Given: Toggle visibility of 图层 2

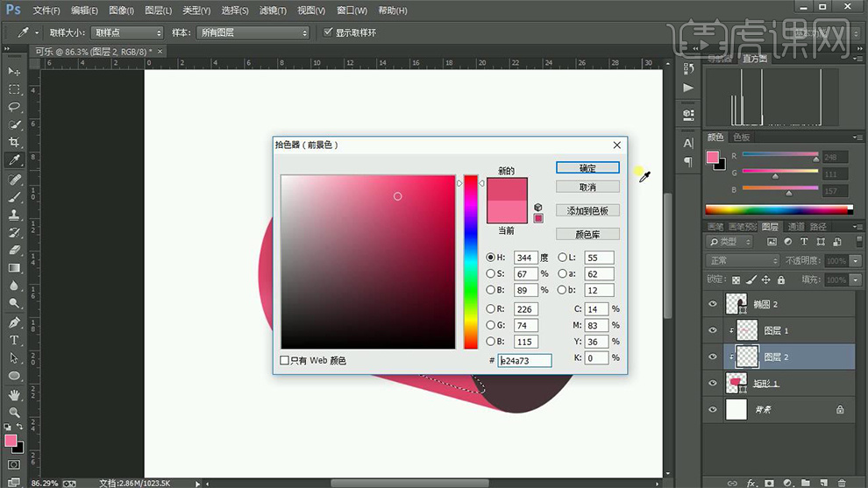Looking at the screenshot, I should pos(713,357).
